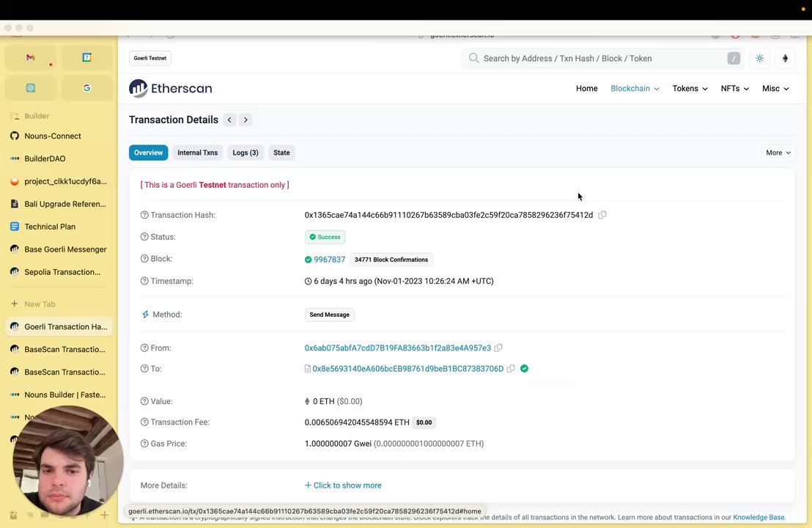Open the Nouns-Connect sidebar tab
This screenshot has width=812, height=528.
click(59, 136)
